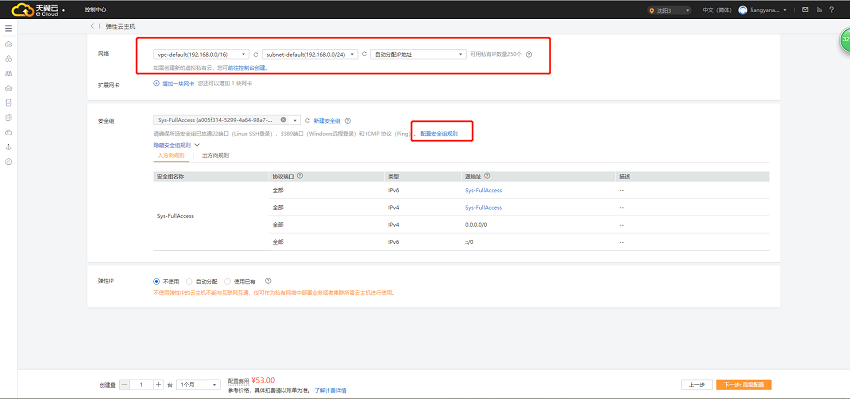The image size is (850, 399).
Task: Refresh the security group list
Action: 307,121
